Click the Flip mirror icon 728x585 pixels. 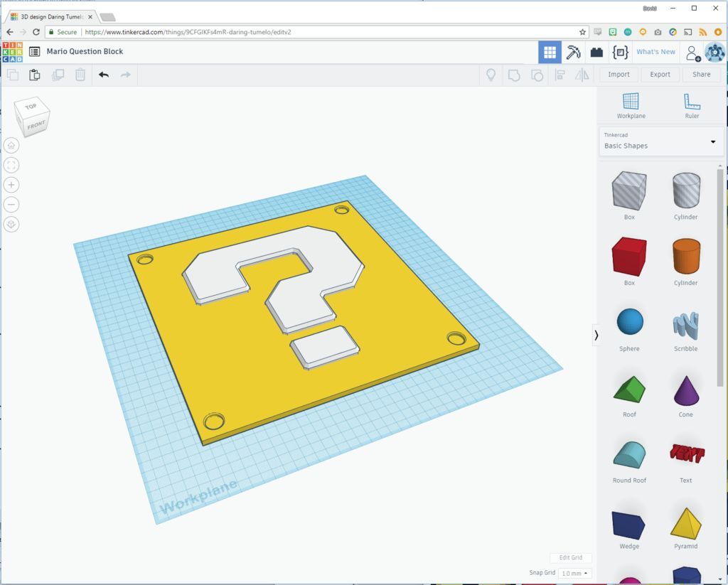point(582,75)
